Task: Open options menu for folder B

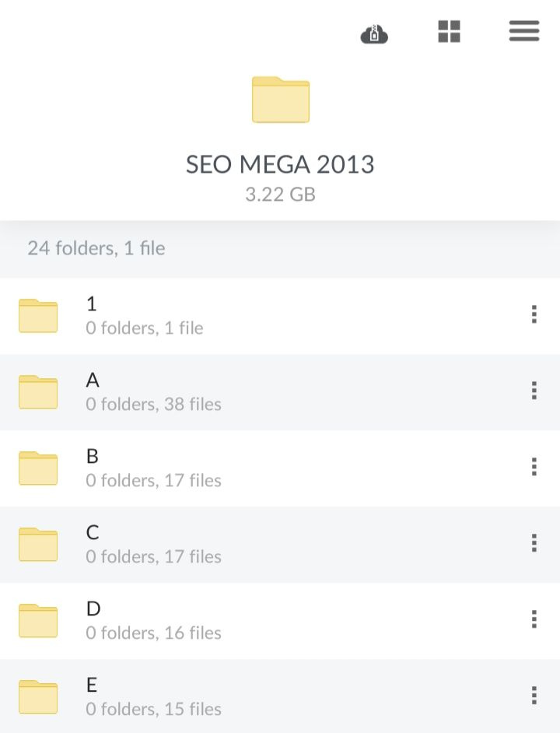Action: [534, 467]
